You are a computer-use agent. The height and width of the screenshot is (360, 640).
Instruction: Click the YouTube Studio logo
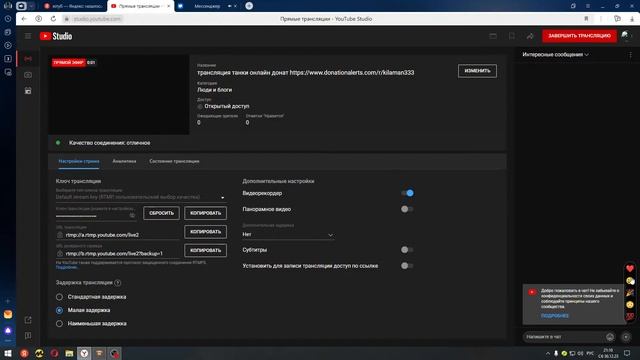pos(56,36)
